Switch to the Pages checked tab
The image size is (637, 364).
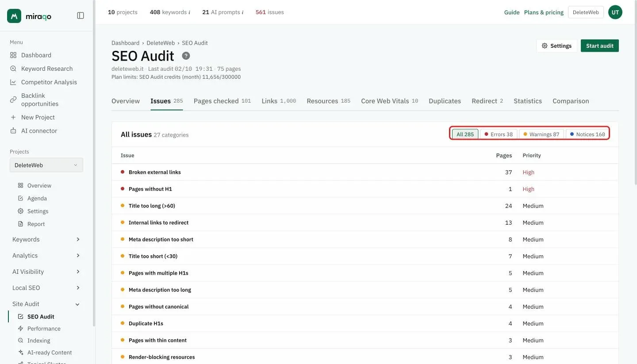[x=222, y=101]
